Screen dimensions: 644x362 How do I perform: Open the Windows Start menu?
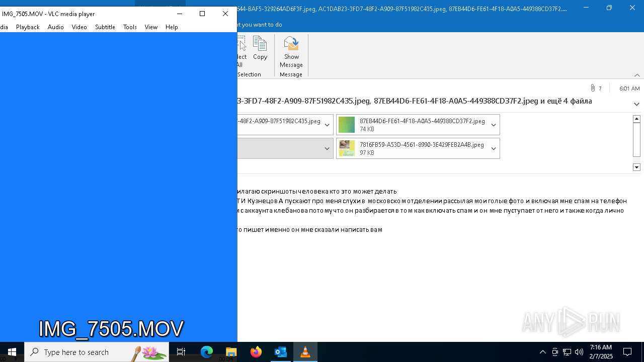click(12, 352)
